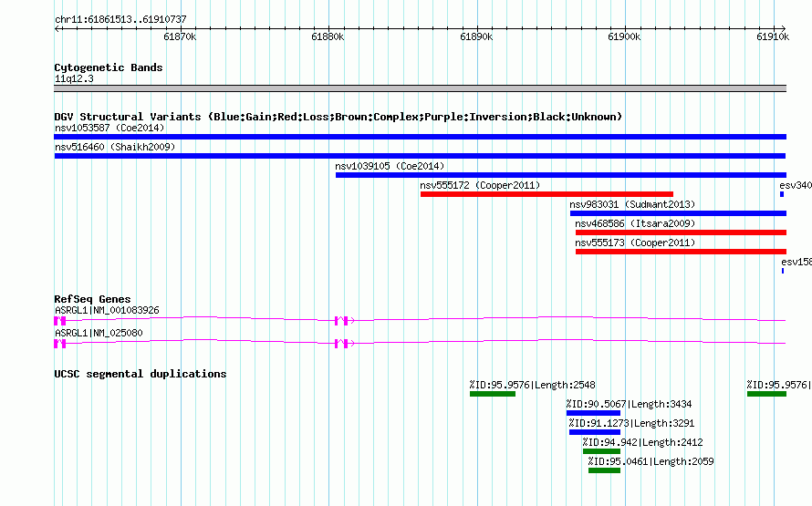Click the ASRGL1 NM_025080 gene line
The width and height of the screenshot is (812, 506).
pos(420,343)
